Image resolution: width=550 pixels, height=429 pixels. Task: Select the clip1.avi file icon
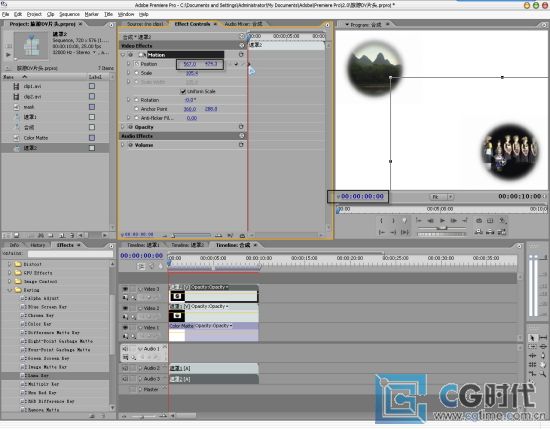coord(16,86)
